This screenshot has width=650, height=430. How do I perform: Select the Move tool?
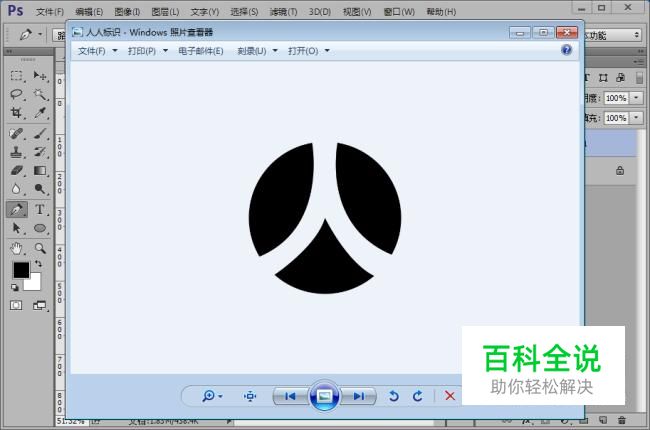pos(40,75)
